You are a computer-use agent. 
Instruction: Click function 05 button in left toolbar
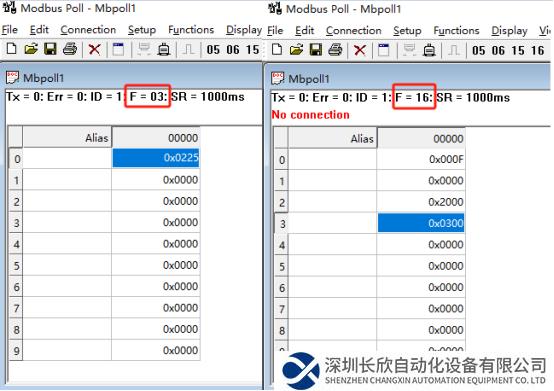213,49
